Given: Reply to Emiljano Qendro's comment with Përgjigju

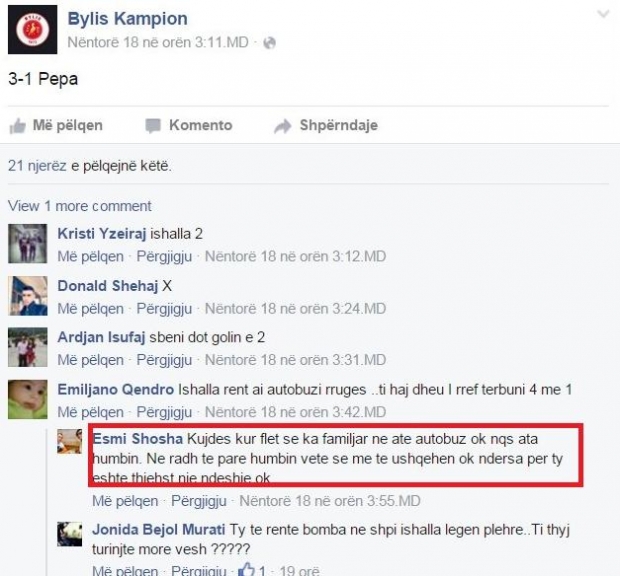Looking at the screenshot, I should click(x=164, y=412).
